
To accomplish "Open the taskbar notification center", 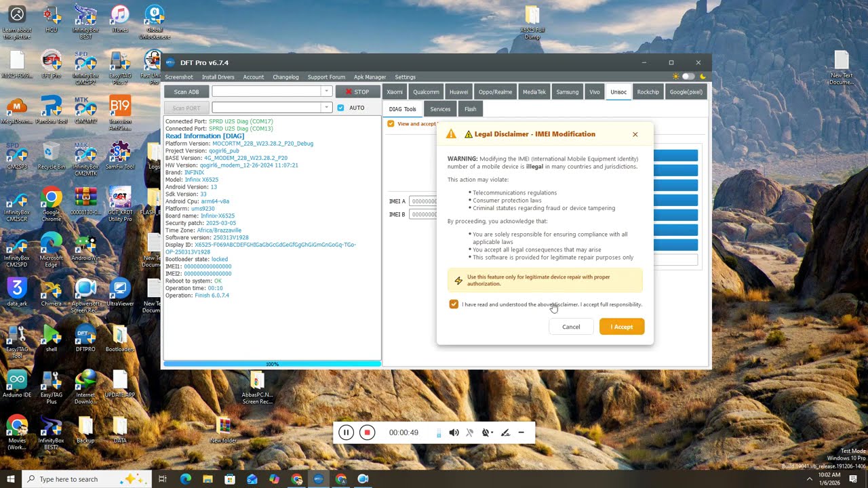I will pos(853,479).
